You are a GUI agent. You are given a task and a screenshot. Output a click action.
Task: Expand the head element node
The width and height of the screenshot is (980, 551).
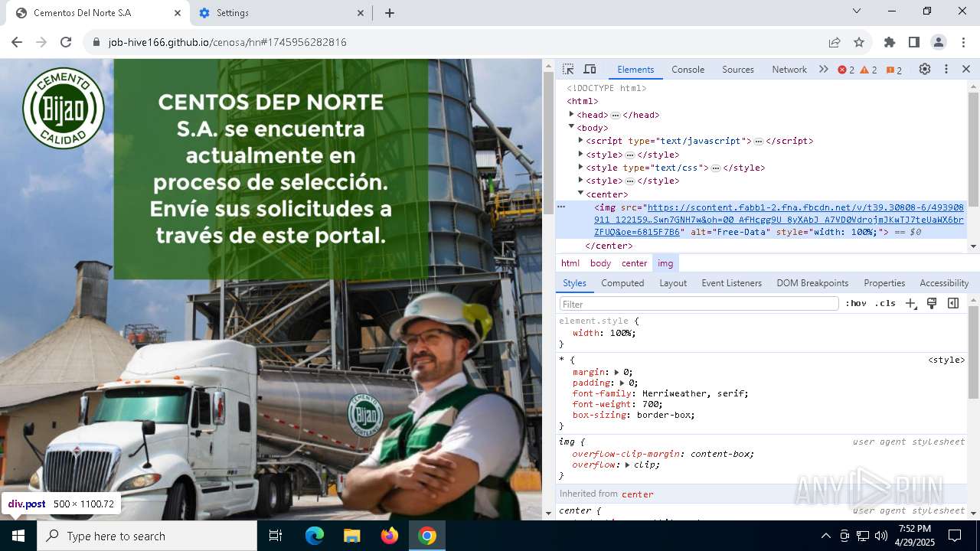(x=571, y=114)
